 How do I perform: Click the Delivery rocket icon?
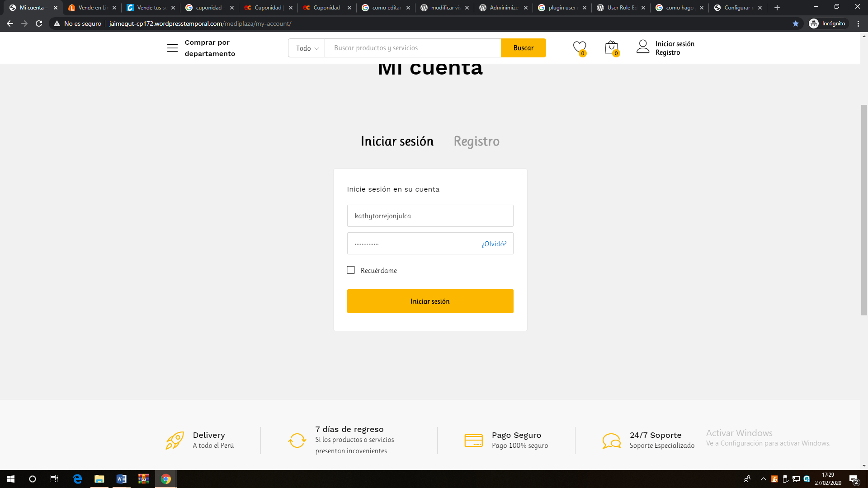(x=175, y=440)
